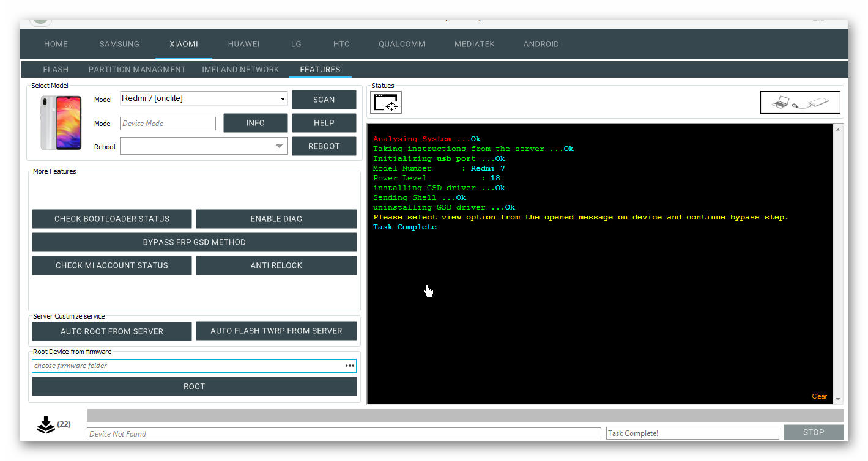Click the INFO button

coord(256,123)
